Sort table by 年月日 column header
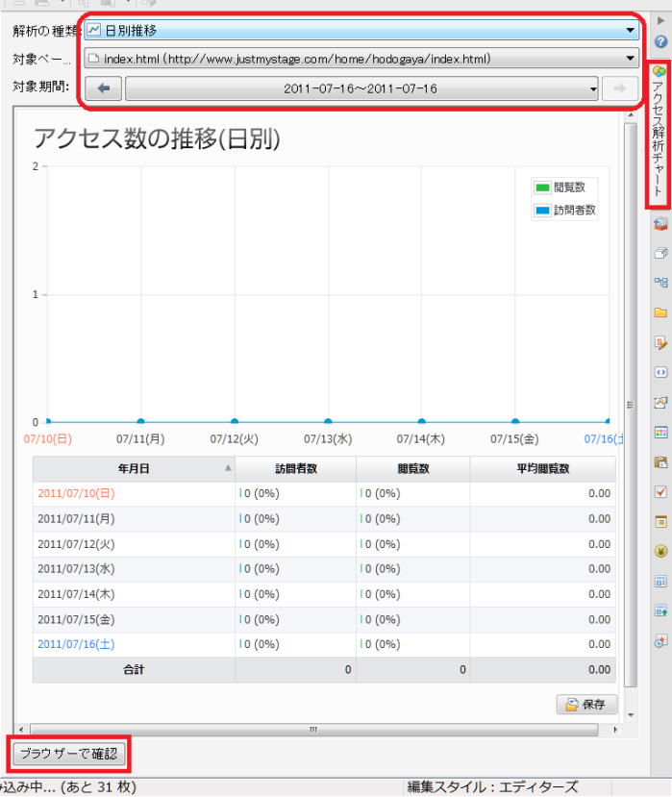Viewport: 672px width, 797px height. [134, 468]
